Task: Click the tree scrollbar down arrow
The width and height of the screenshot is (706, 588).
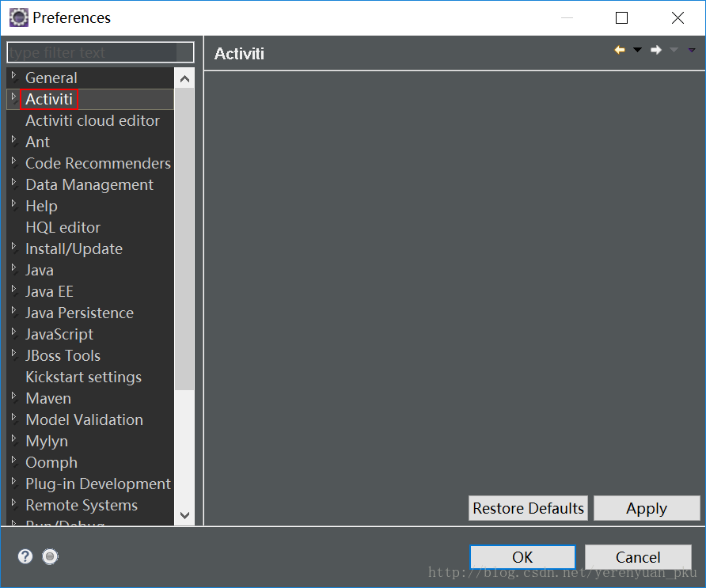Action: tap(184, 515)
